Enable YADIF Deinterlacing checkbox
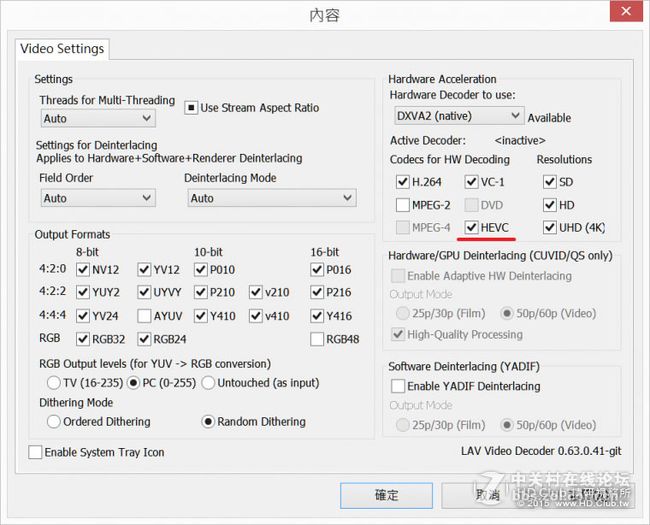This screenshot has width=650, height=525. coord(398,386)
